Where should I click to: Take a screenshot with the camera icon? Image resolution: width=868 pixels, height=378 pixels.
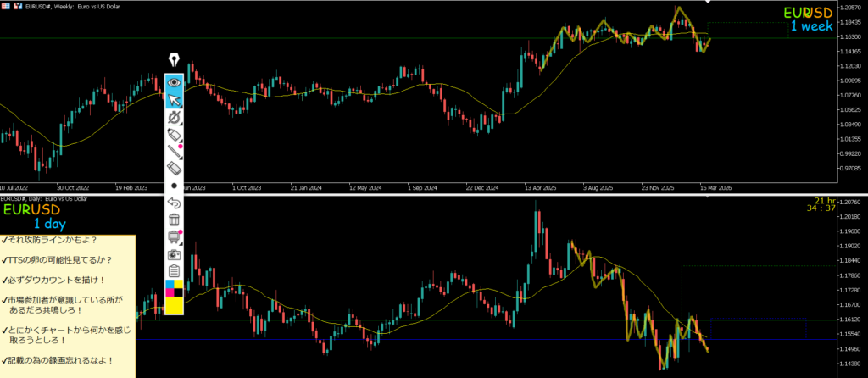(174, 254)
